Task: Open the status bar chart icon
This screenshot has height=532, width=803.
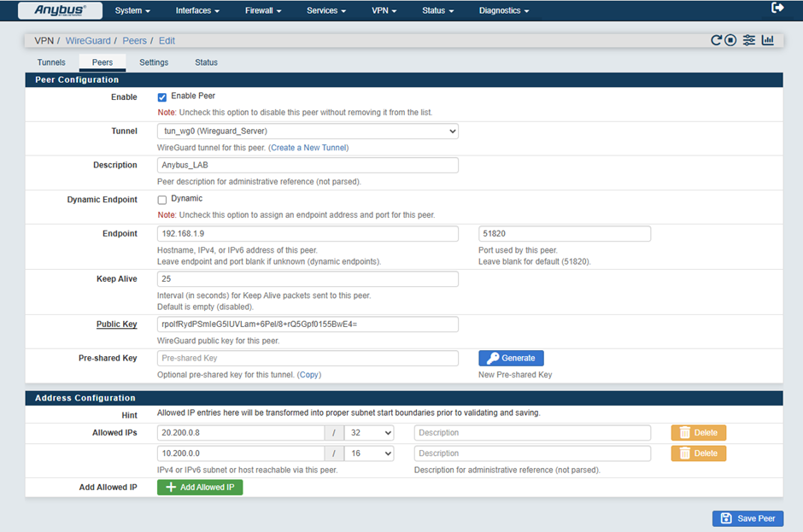Action: pos(768,40)
